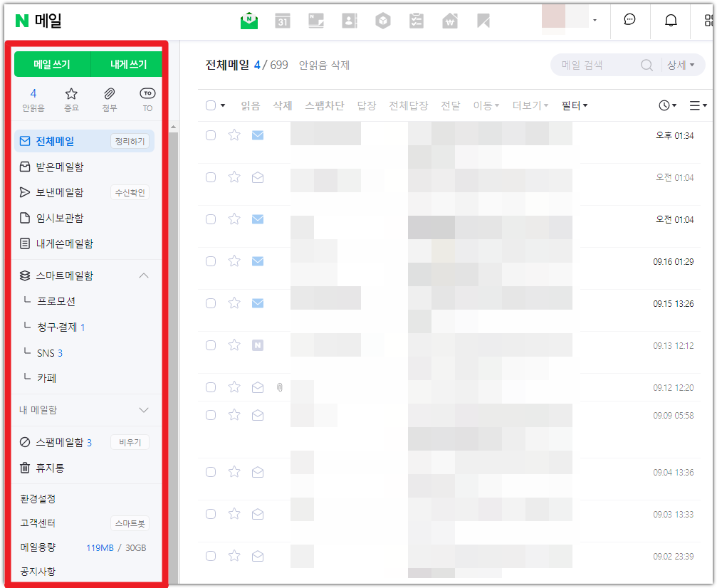Viewport: 717px width, 588px height.
Task: Check the first email's checkbox
Action: (x=210, y=135)
